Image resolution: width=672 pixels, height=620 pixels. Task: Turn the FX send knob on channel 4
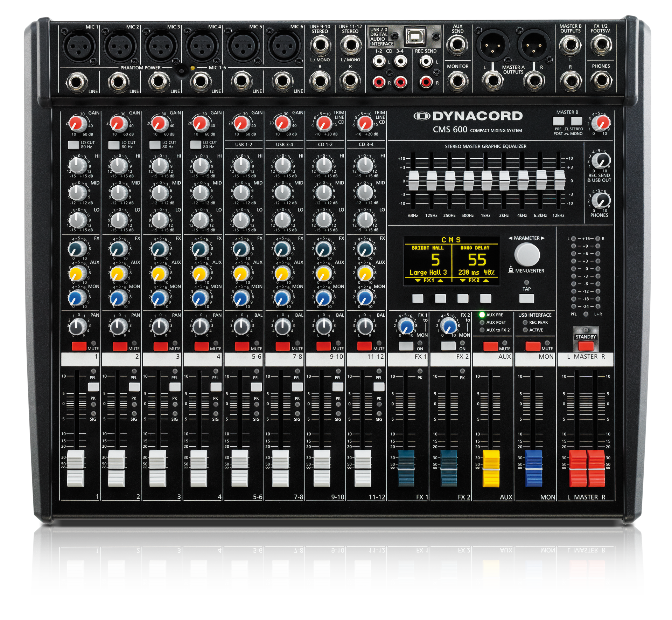[x=201, y=249]
